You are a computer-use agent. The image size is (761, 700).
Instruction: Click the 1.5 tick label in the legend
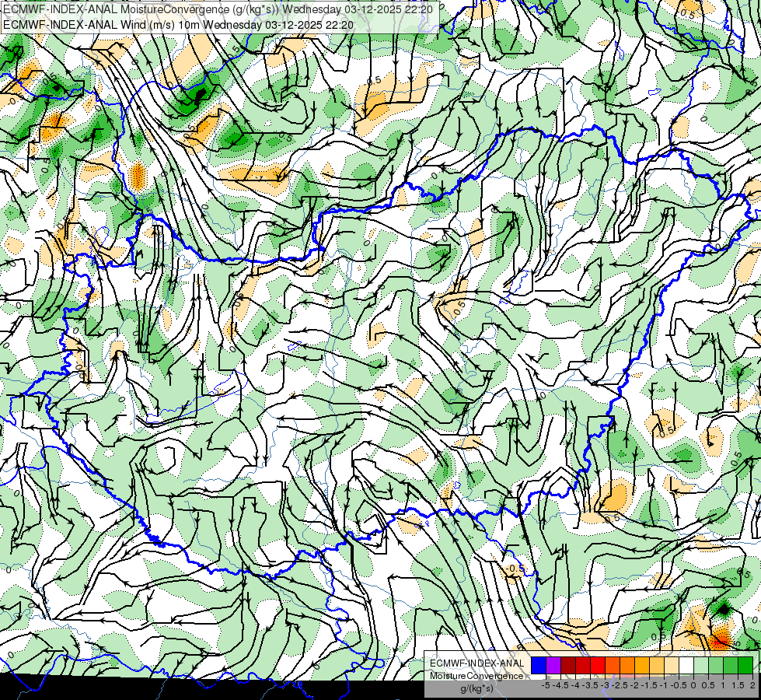pyautogui.click(x=738, y=685)
